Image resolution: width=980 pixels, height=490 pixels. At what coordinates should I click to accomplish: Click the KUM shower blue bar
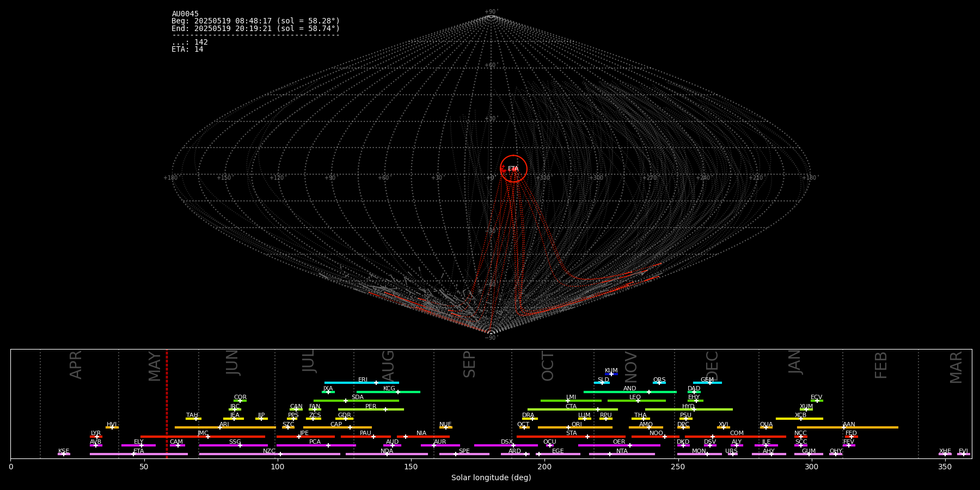(x=611, y=374)
